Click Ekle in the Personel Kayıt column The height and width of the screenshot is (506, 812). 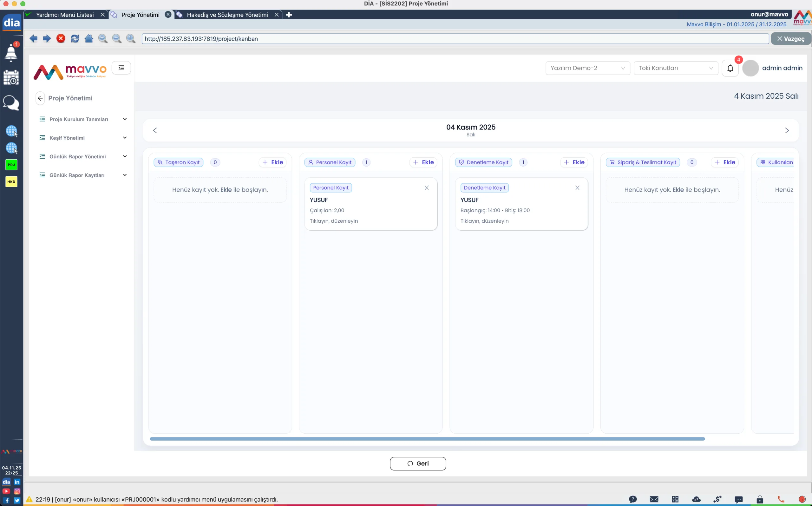tap(423, 162)
